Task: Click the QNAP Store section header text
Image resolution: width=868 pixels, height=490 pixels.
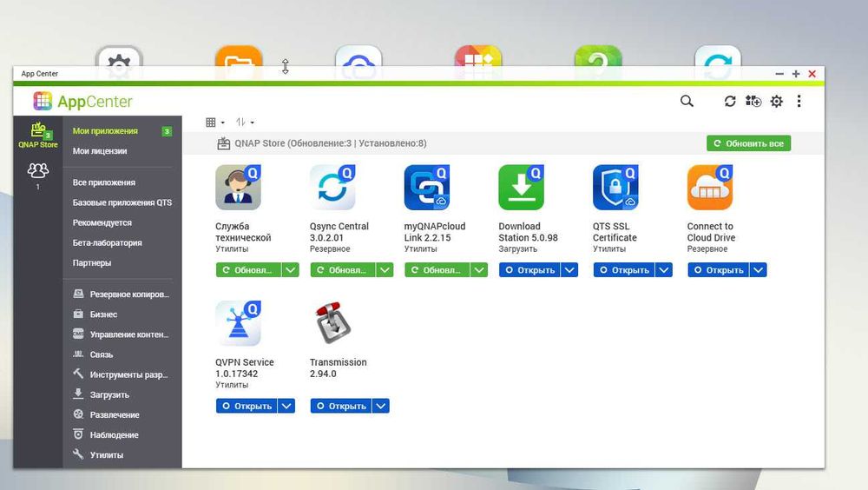Action: click(x=331, y=143)
